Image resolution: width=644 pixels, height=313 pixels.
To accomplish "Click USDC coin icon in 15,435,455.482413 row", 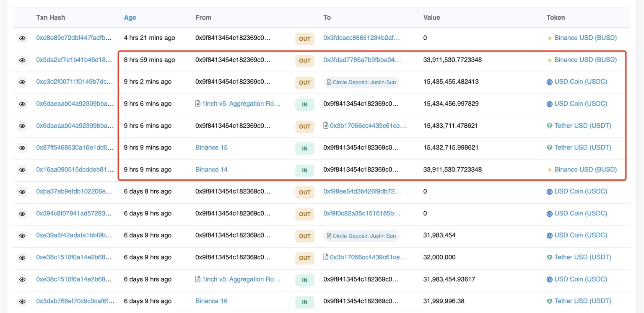I will (549, 82).
